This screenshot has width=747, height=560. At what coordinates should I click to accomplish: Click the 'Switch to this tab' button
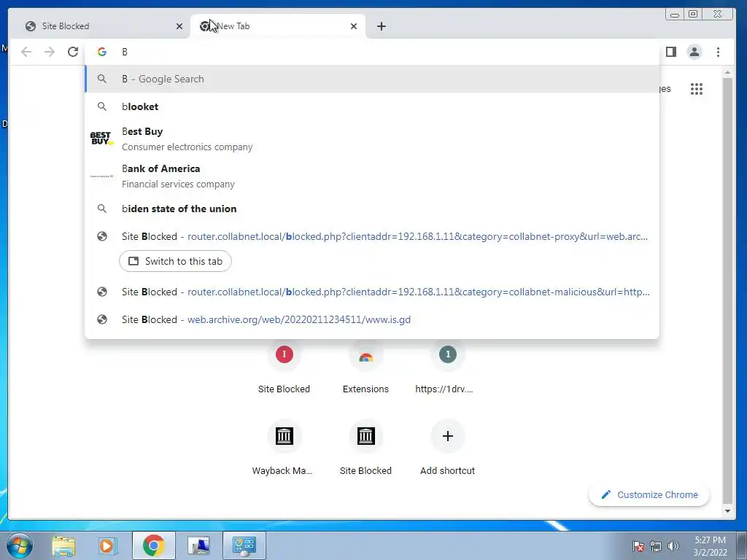click(x=175, y=262)
